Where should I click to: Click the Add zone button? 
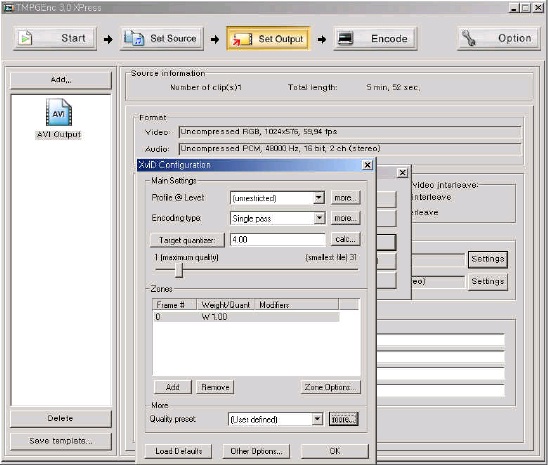[173, 387]
